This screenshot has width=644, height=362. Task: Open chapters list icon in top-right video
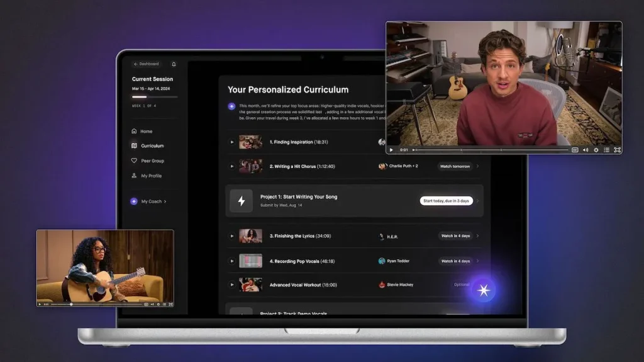[606, 150]
